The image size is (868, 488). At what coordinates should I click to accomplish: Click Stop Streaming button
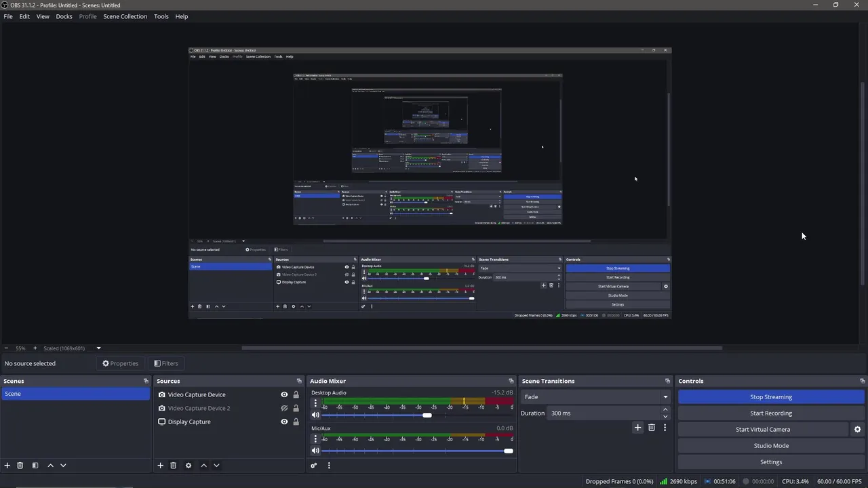[x=771, y=397]
